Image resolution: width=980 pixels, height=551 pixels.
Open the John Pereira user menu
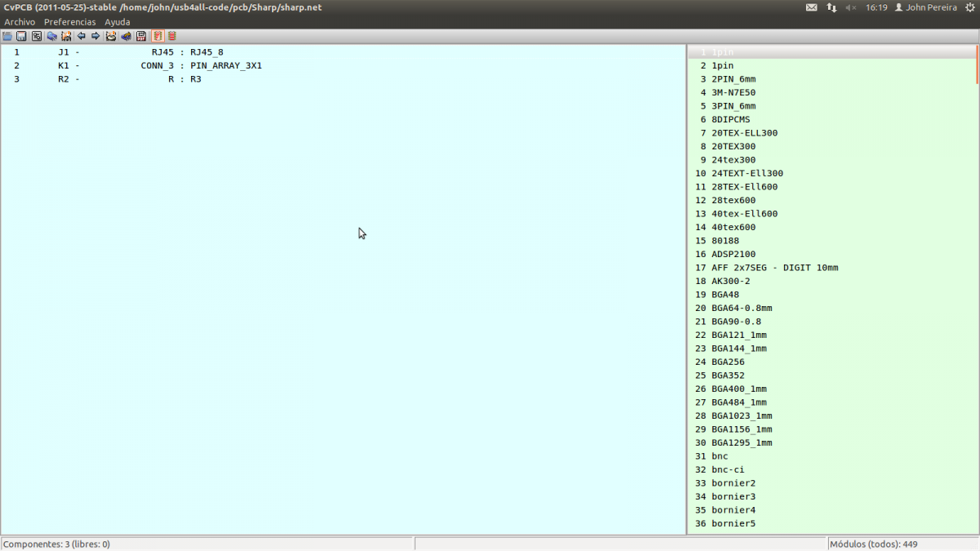(x=925, y=7)
